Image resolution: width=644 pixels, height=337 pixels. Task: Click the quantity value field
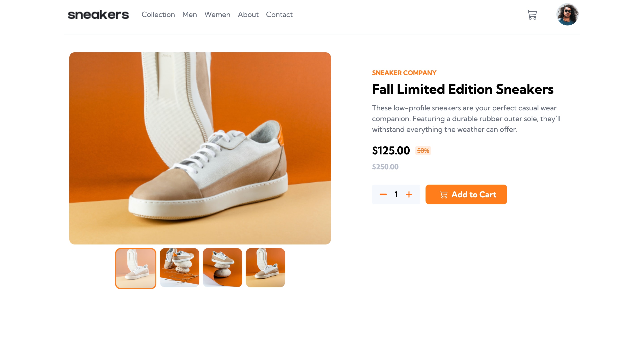coord(396,195)
